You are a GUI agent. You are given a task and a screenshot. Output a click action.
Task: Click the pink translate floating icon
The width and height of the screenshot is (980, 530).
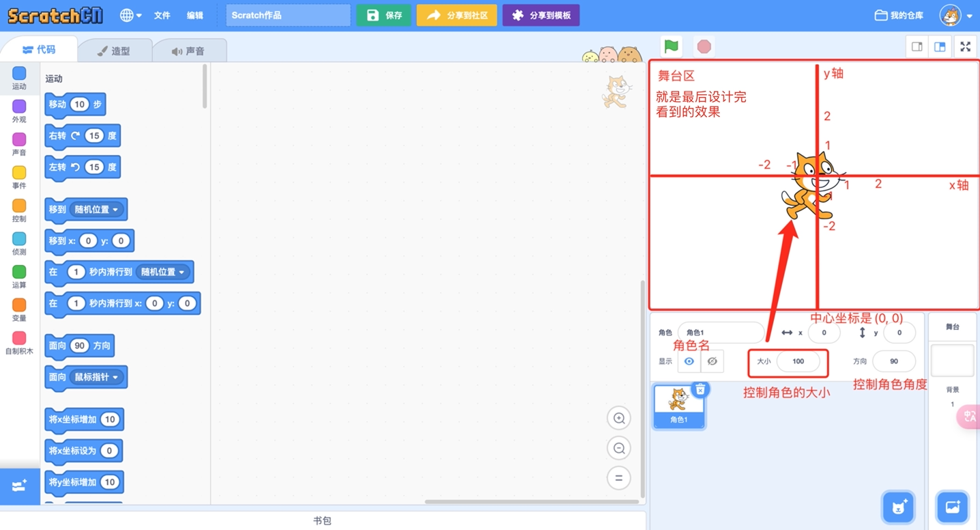969,417
